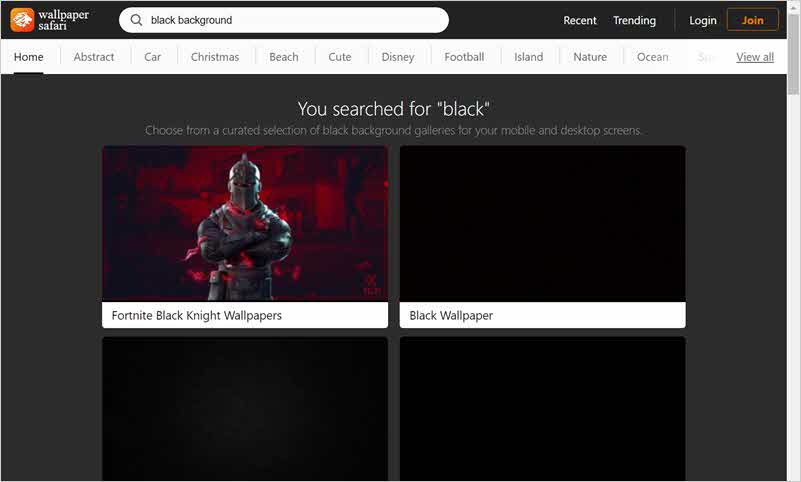The height and width of the screenshot is (482, 801).
Task: Click the 'wallpaper safari' site name text
Action: click(63, 20)
